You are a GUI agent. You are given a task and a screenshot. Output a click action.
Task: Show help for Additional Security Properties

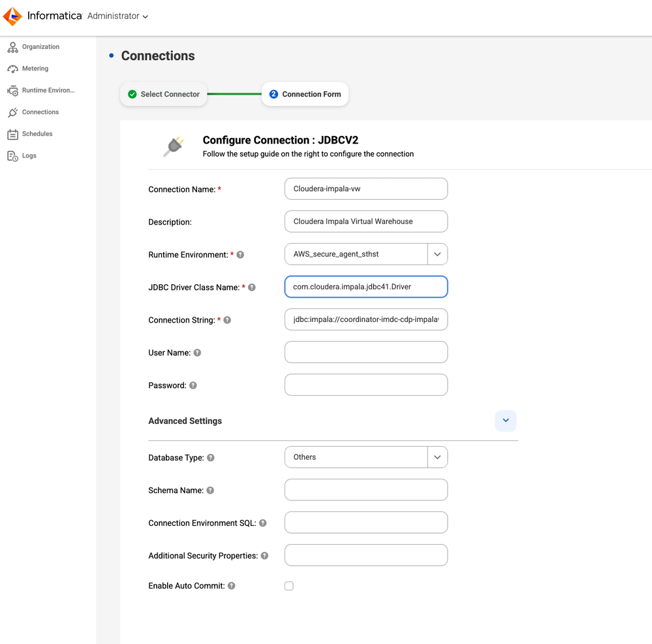pos(264,556)
